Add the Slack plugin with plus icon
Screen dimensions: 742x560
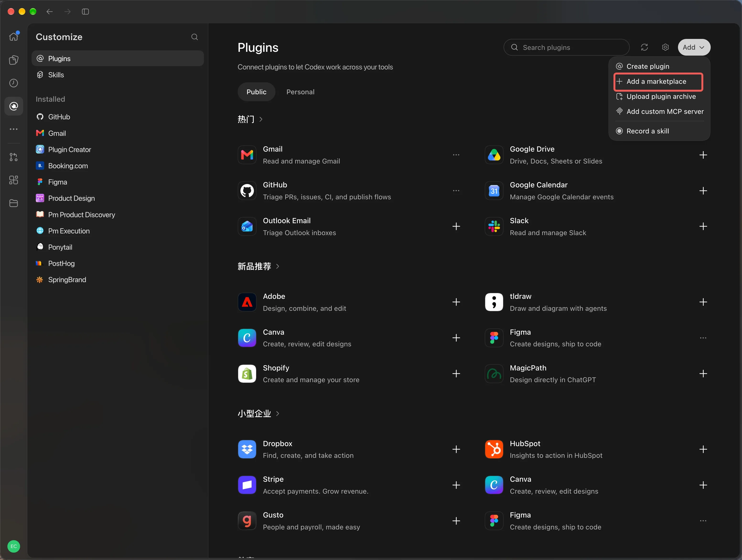coord(703,227)
